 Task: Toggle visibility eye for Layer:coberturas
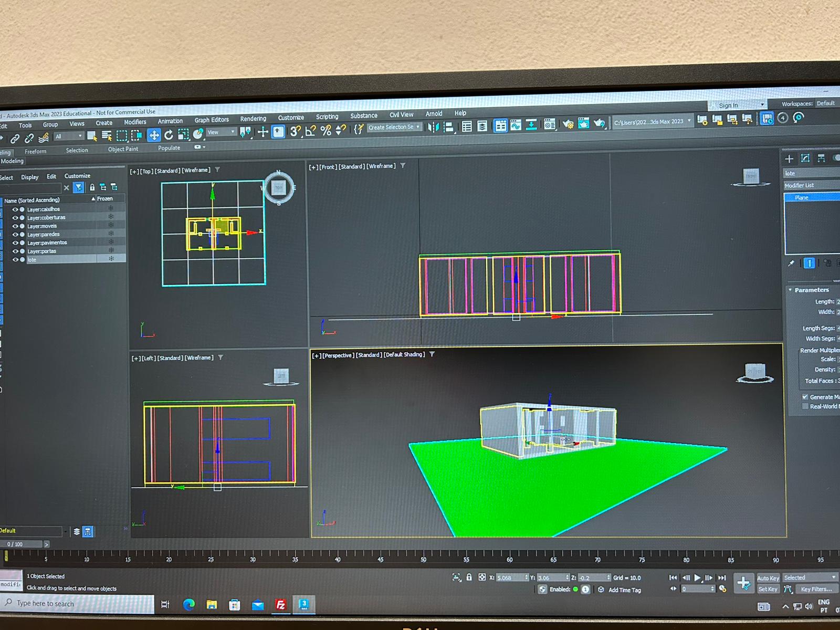tap(15, 217)
